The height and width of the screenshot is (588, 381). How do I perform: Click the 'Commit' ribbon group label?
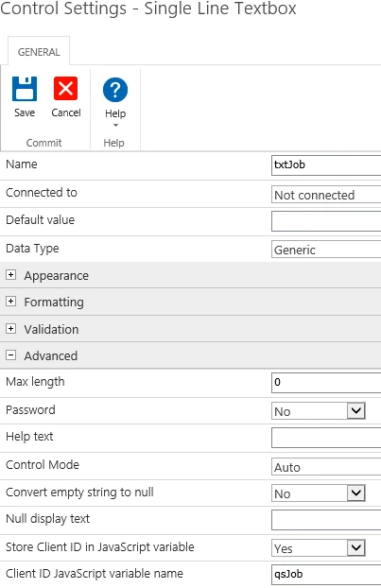pyautogui.click(x=43, y=143)
